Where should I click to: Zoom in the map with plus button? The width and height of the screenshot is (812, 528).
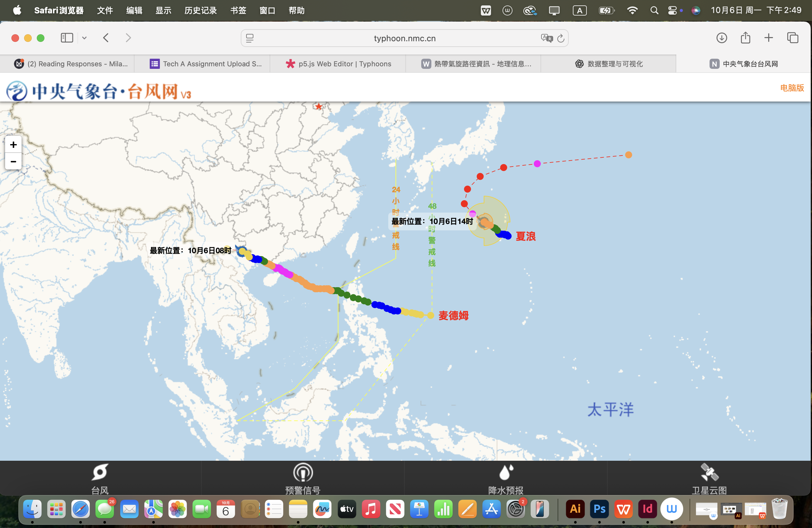pyautogui.click(x=13, y=145)
